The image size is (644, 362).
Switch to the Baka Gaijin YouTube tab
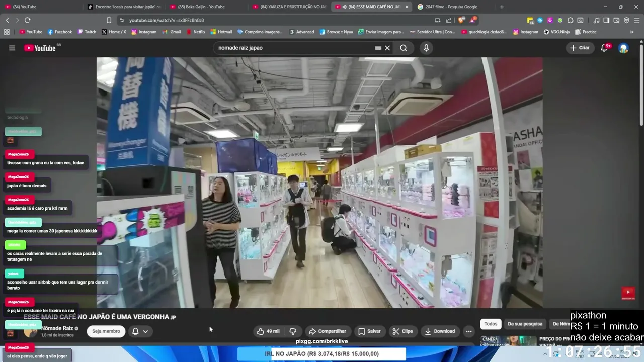point(206,7)
